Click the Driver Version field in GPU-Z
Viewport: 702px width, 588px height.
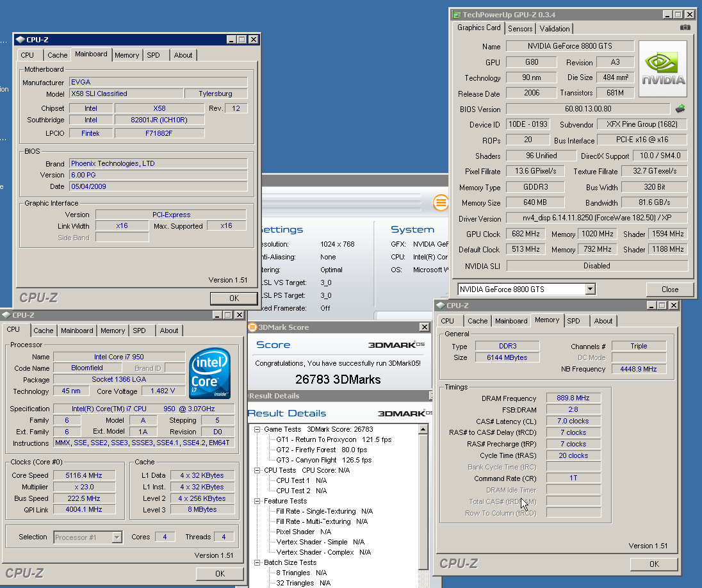(597, 218)
